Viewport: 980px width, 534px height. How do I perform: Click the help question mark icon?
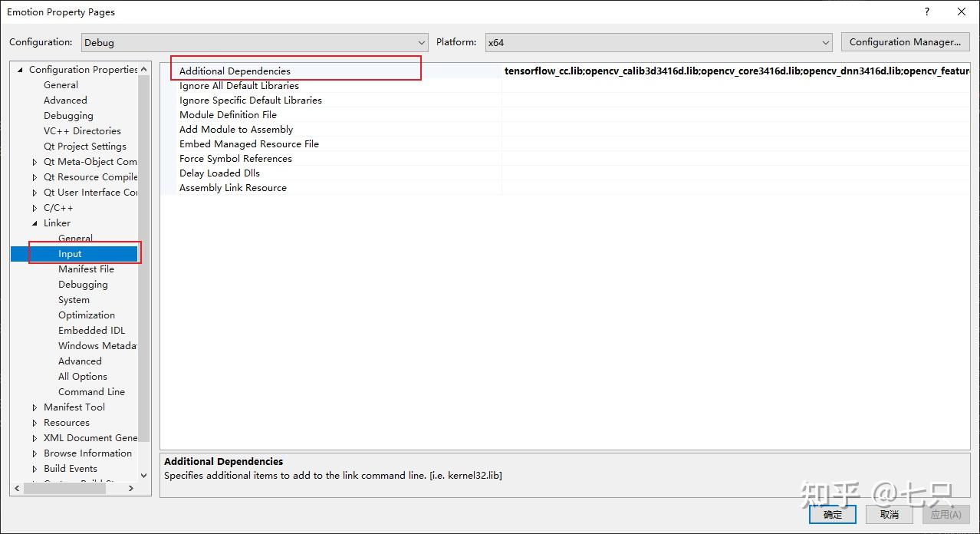pos(926,12)
